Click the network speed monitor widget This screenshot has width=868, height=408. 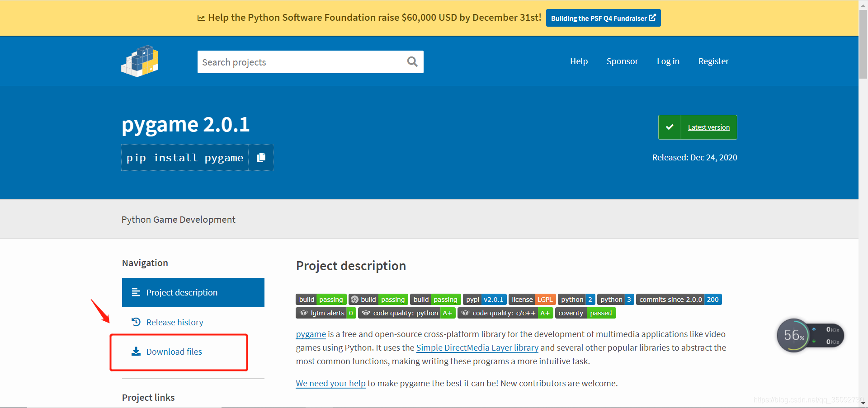click(810, 336)
